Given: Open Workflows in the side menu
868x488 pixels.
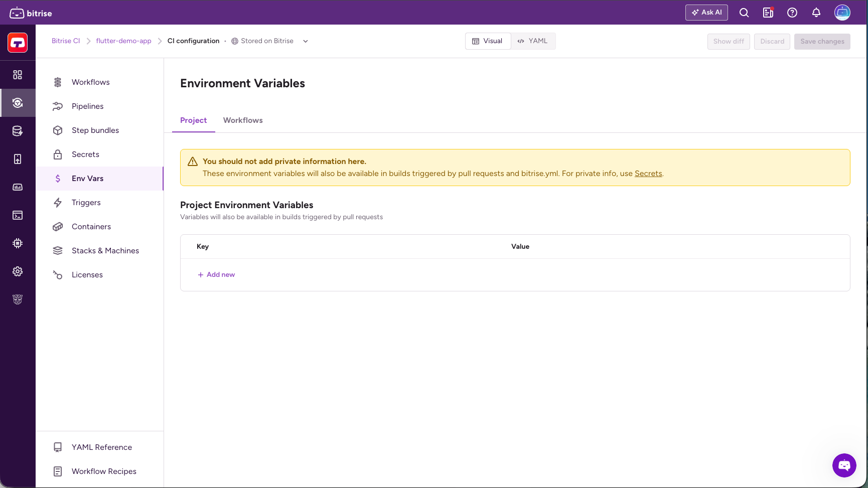Looking at the screenshot, I should coord(99,82).
